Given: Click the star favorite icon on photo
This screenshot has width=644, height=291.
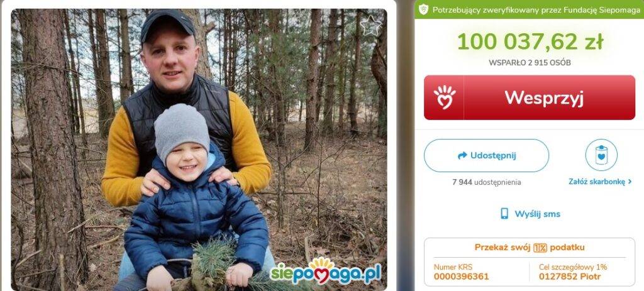Looking at the screenshot, I should [370, 26].
